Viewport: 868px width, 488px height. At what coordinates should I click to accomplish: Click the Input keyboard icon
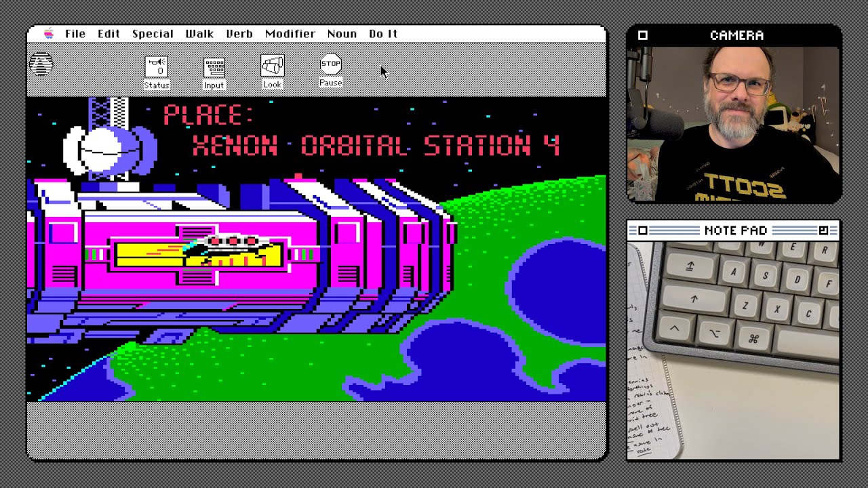[214, 73]
